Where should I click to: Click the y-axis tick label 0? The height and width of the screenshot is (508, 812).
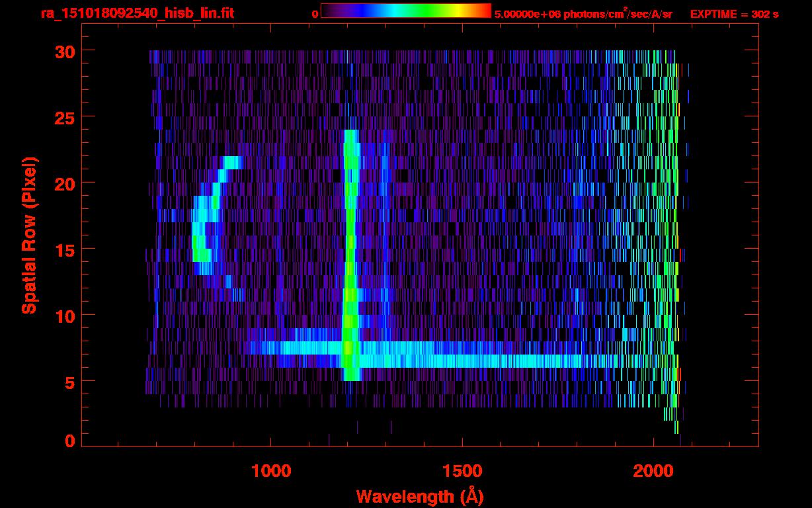(x=69, y=441)
